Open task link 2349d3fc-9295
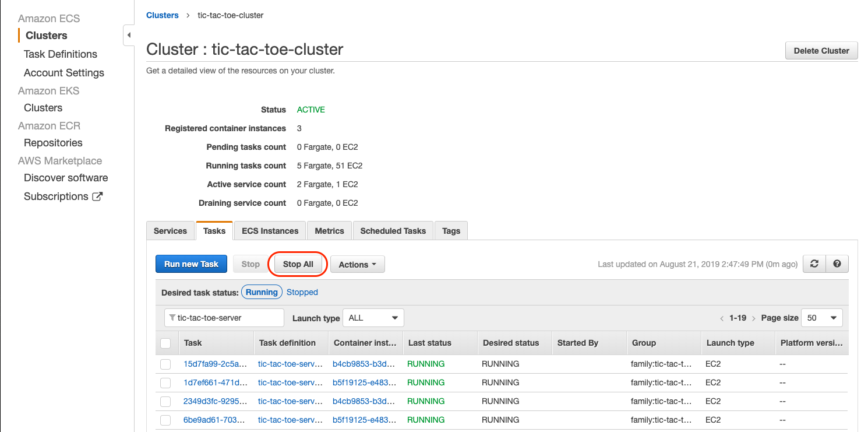Viewport: 868px width, 432px height. (215, 401)
